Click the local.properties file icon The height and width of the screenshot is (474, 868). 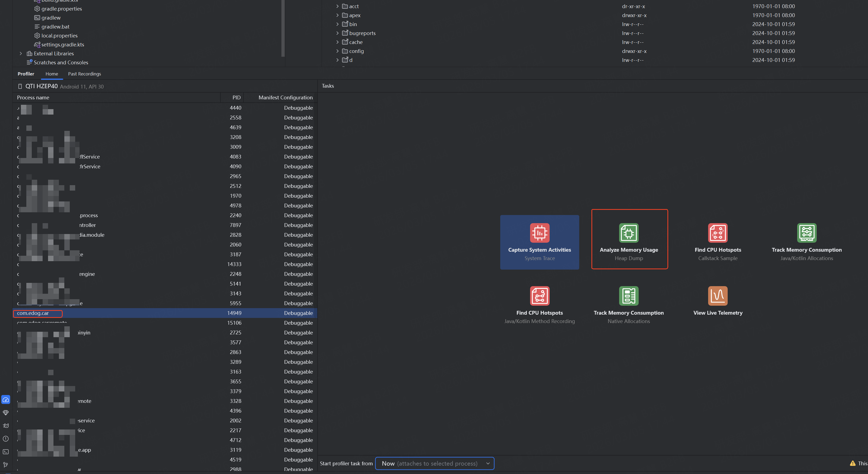(37, 35)
